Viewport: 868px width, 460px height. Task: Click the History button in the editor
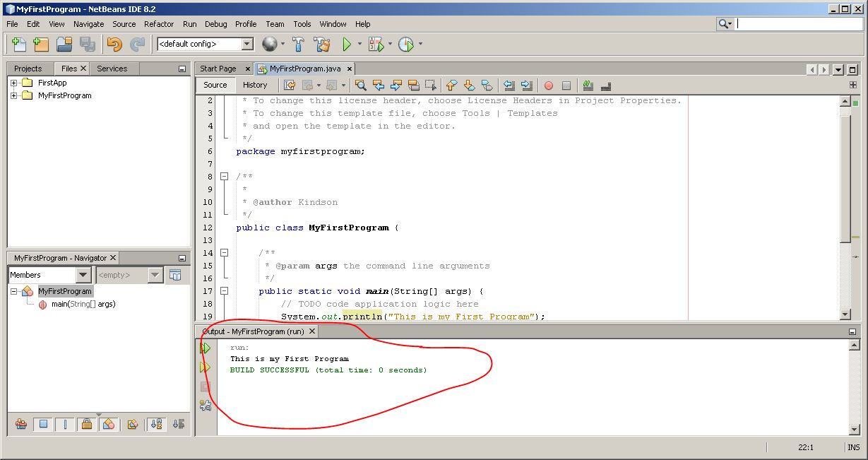tap(256, 85)
